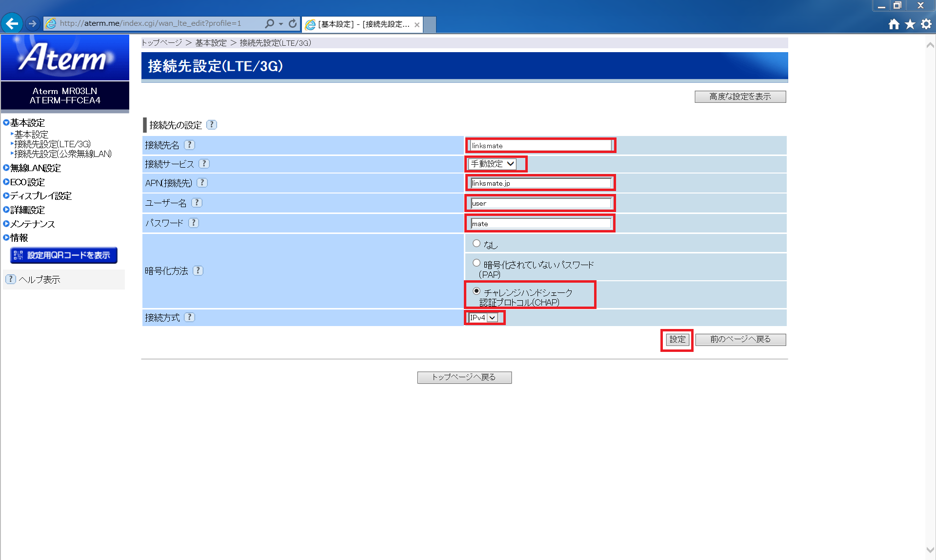The width and height of the screenshot is (936, 560).
Task: Open 接続先設定(公衆無線LAN) in the sidebar
Action: pos(63,154)
